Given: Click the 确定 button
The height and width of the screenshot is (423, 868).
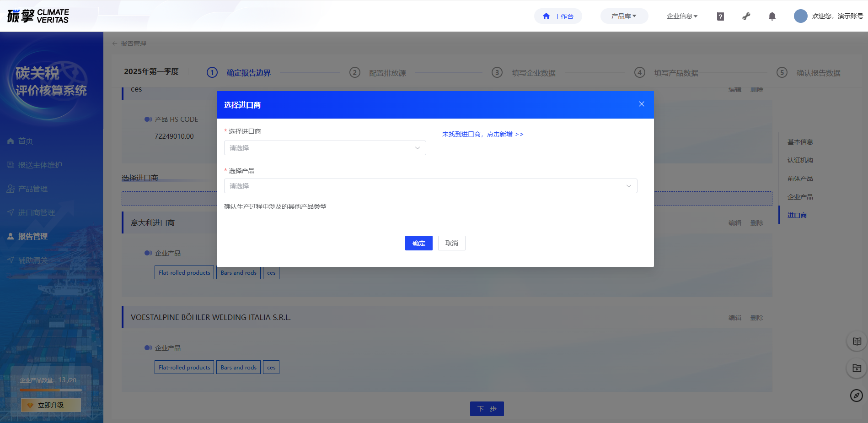Looking at the screenshot, I should point(418,243).
